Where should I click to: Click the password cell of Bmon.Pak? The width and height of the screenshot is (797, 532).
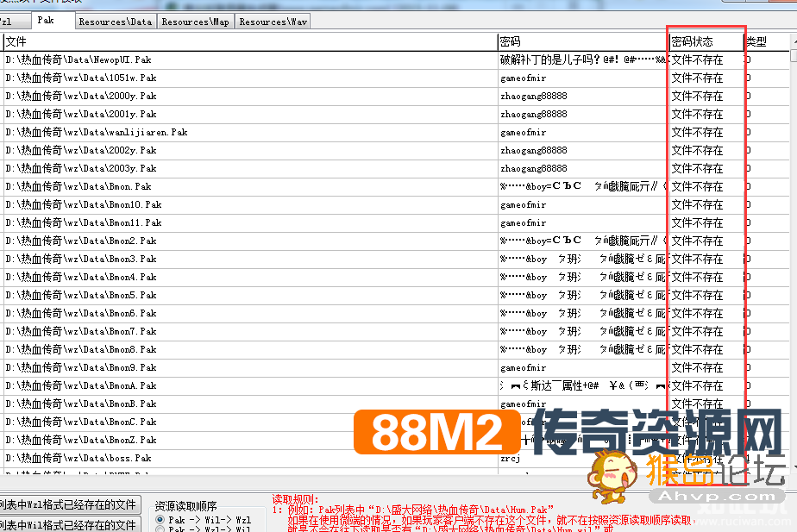point(582,186)
